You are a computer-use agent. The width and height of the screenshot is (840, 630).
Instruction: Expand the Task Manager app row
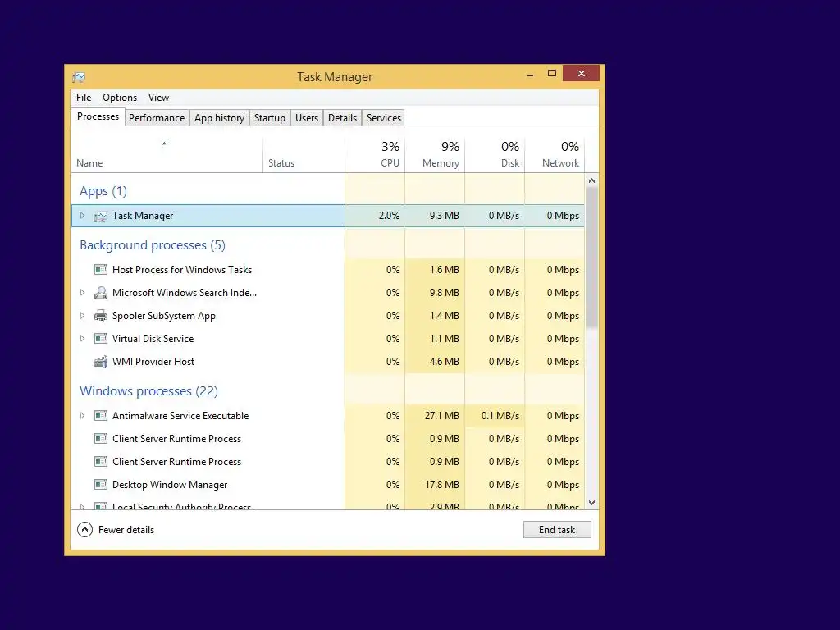coord(83,216)
